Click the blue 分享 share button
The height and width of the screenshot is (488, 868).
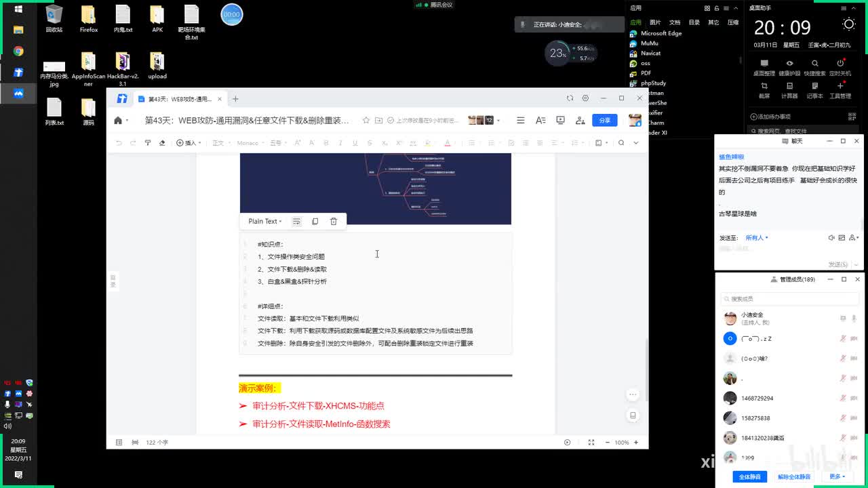(604, 120)
